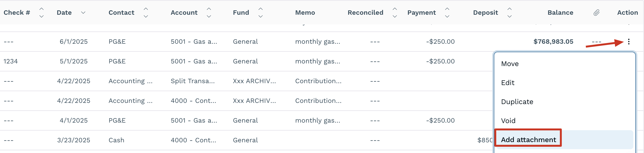Select Duplicate from the action menu

coord(517,102)
